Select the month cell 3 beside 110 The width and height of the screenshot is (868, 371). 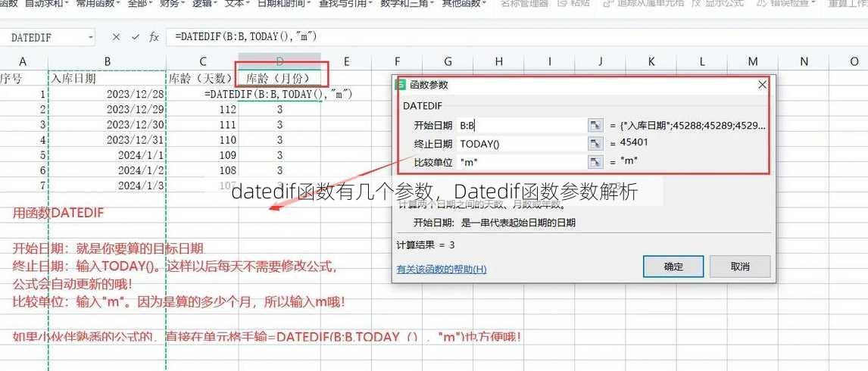click(280, 139)
